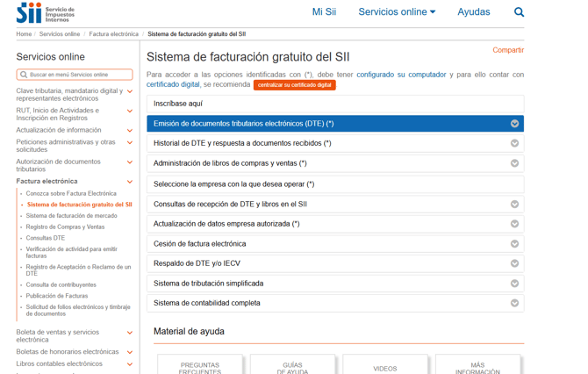Click the magnifier icon inside sidebar search box
588x374 pixels.
[x=24, y=75]
